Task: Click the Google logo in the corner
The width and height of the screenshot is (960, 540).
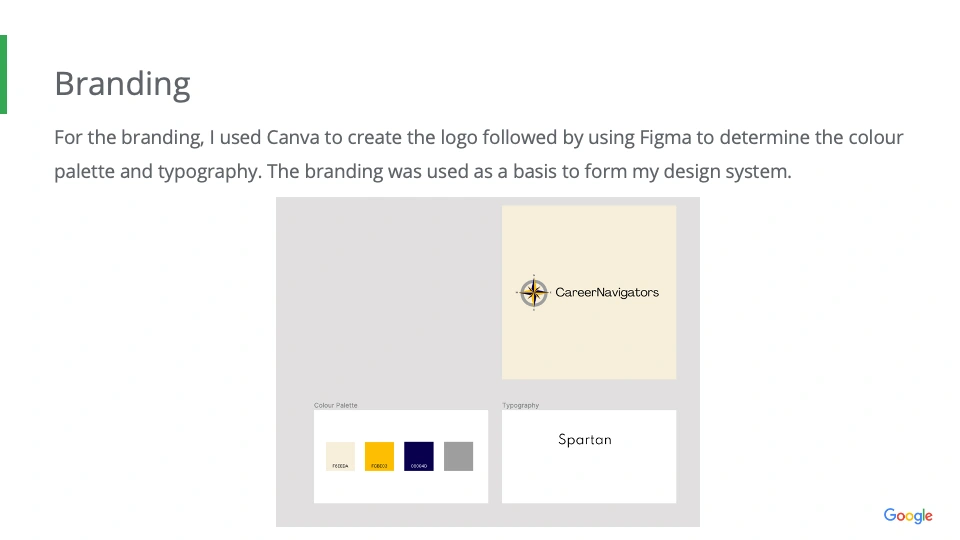Action: [x=908, y=516]
